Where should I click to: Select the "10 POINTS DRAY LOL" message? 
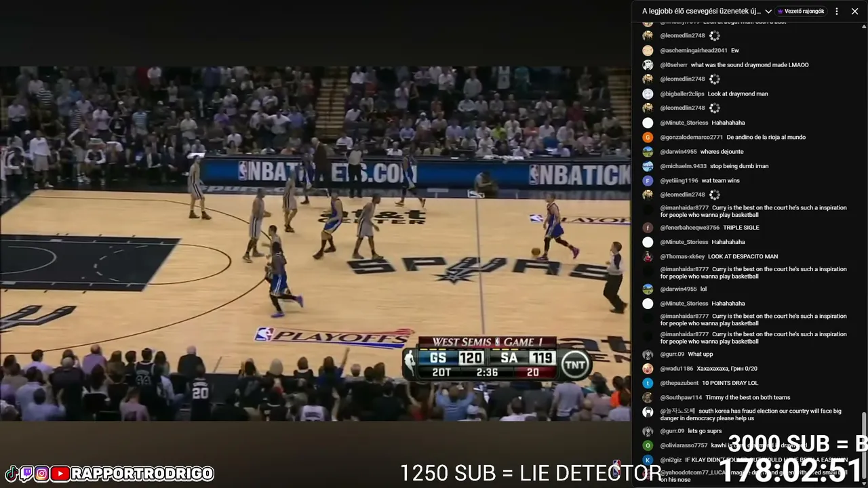pos(730,383)
